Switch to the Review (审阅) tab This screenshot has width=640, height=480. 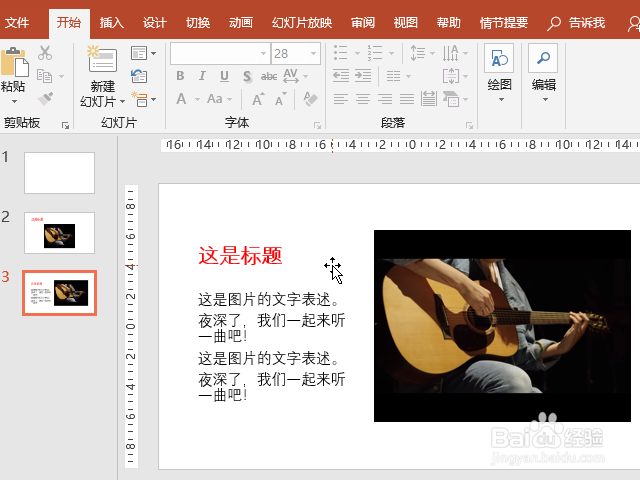[x=362, y=23]
